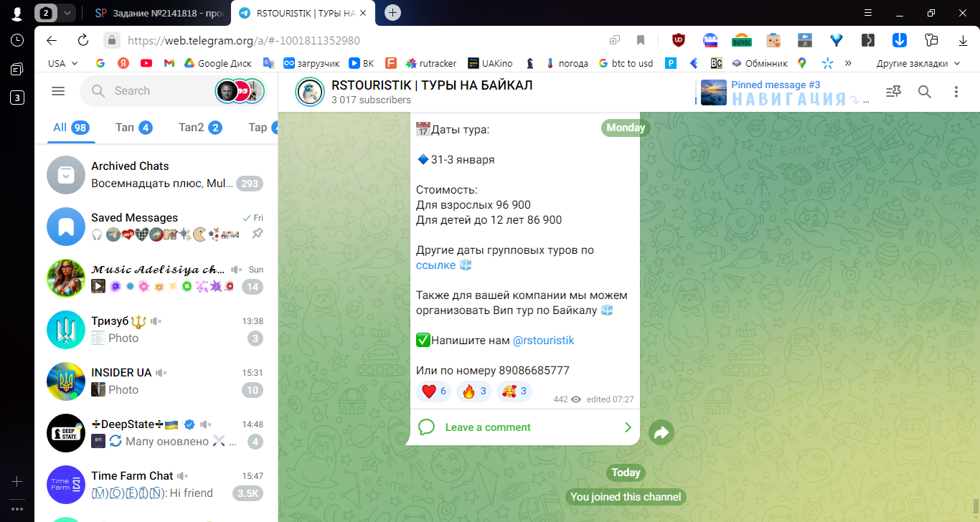Screen dimensions: 980x522
Task: Open the btc to usd bookmark
Action: [x=625, y=63]
